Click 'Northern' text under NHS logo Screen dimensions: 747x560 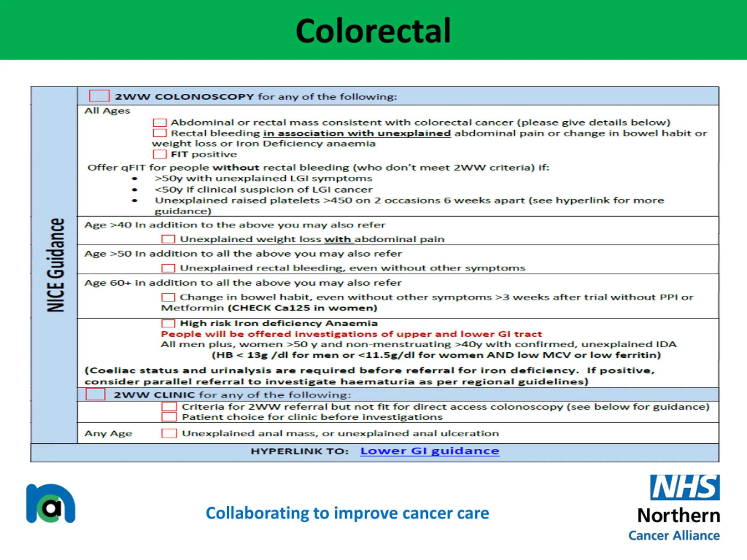coord(679,515)
